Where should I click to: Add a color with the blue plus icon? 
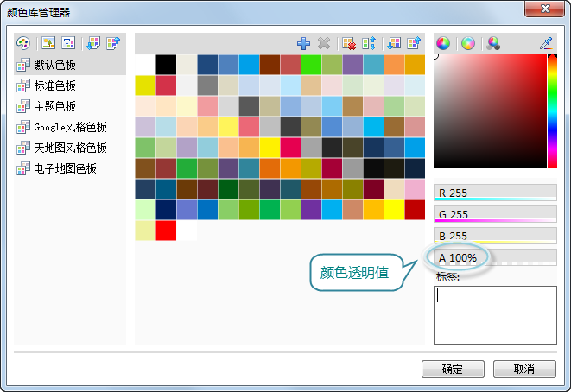coord(303,44)
